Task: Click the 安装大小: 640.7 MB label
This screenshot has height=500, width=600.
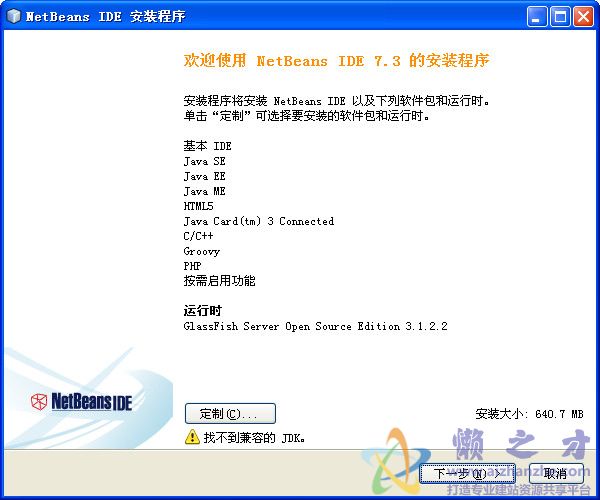Action: 529,414
